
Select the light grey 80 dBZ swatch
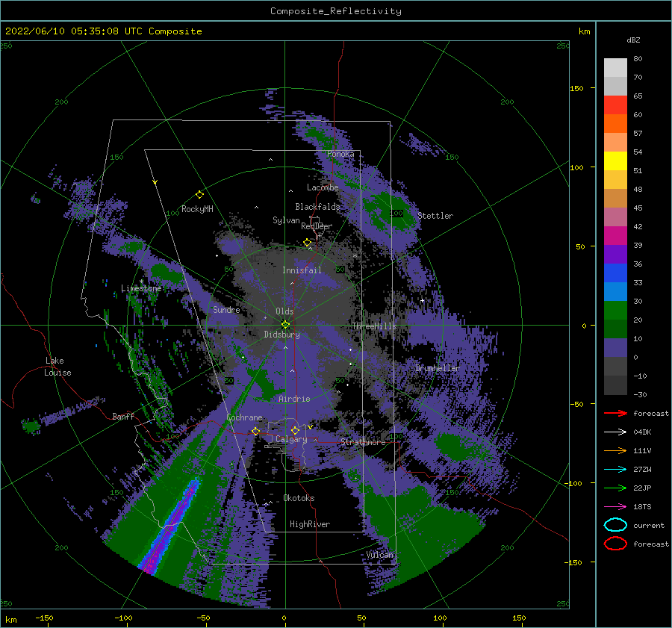[615, 67]
